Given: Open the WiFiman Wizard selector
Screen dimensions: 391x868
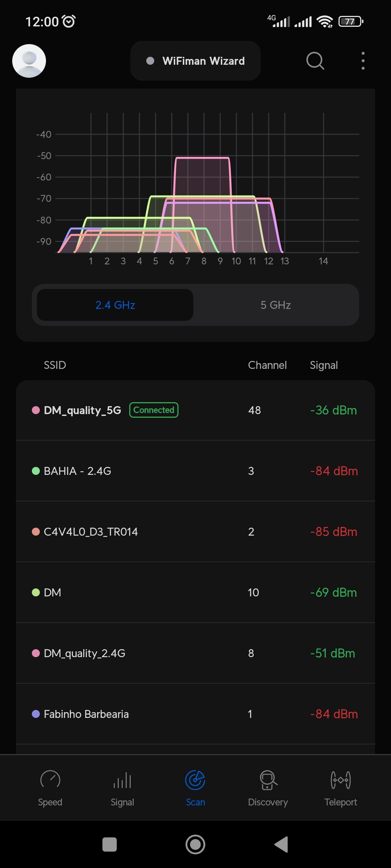Looking at the screenshot, I should click(195, 61).
